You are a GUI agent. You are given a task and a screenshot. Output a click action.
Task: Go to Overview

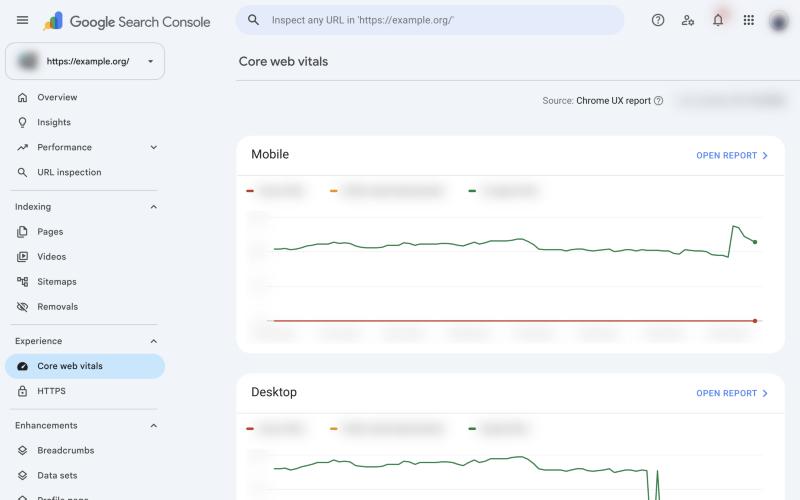tap(85, 97)
